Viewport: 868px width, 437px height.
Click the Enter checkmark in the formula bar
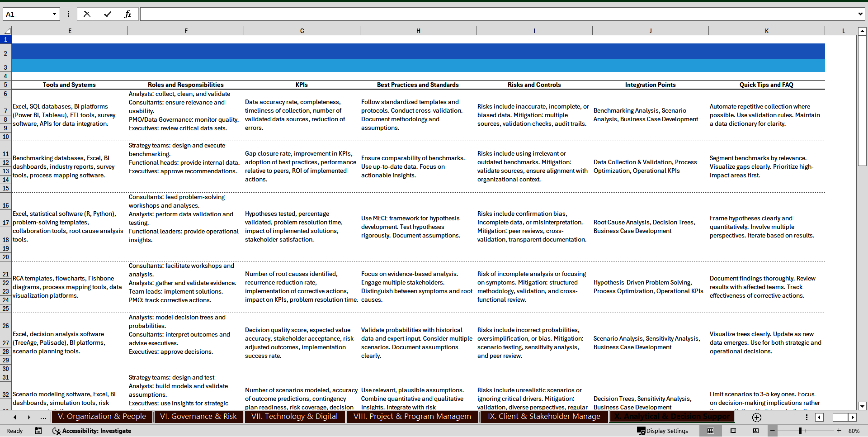[108, 14]
